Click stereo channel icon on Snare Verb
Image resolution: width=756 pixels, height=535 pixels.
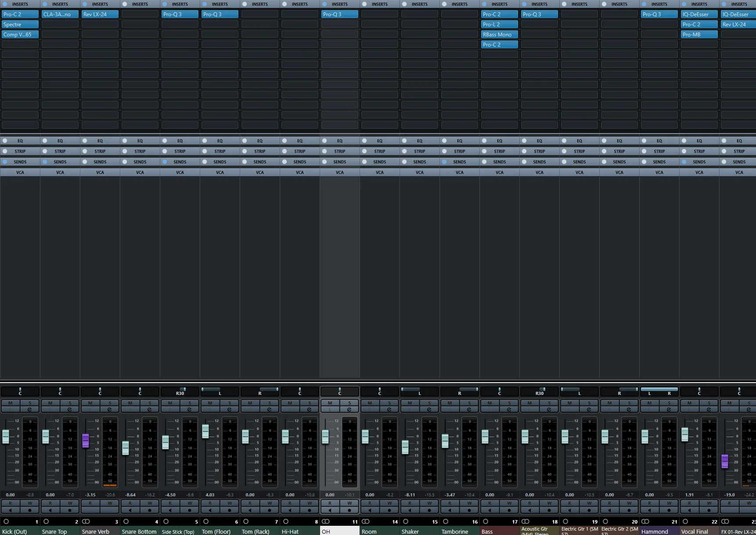[86, 521]
